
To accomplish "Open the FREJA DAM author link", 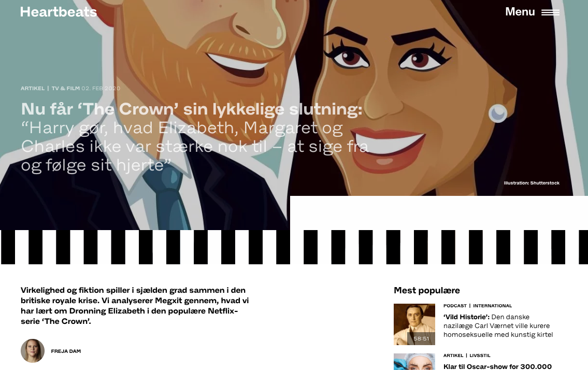I will [x=66, y=351].
